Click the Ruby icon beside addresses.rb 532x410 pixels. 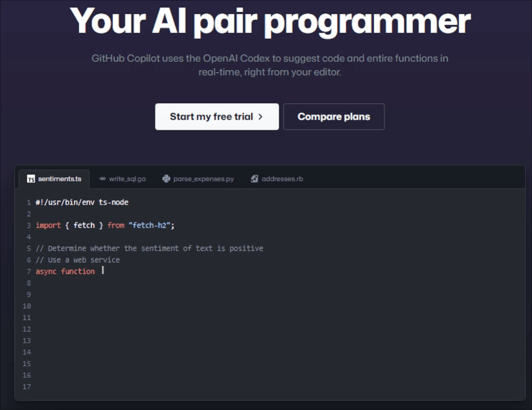pos(254,179)
